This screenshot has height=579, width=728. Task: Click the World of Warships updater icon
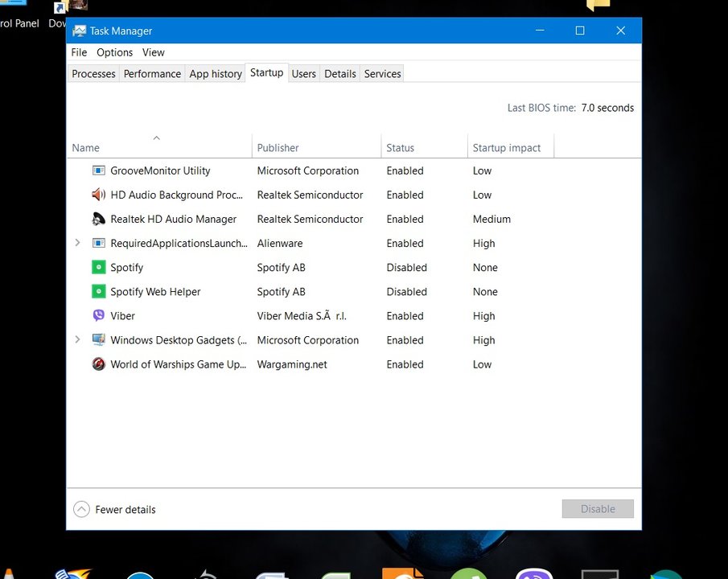[x=99, y=364]
